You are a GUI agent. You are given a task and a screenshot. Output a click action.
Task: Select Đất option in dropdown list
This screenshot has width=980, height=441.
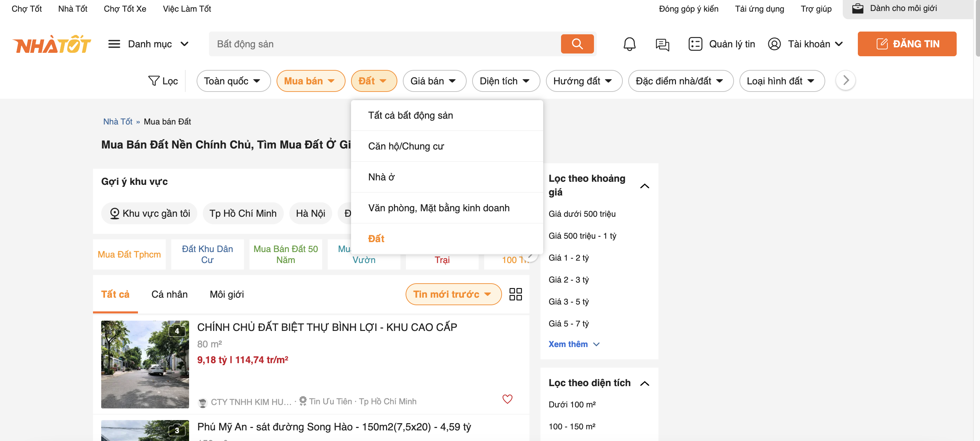[x=447, y=239]
